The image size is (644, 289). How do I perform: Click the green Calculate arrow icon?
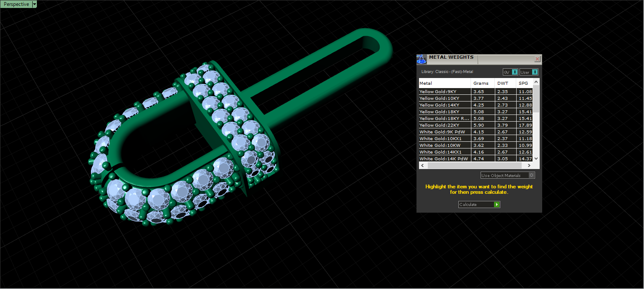pyautogui.click(x=497, y=205)
